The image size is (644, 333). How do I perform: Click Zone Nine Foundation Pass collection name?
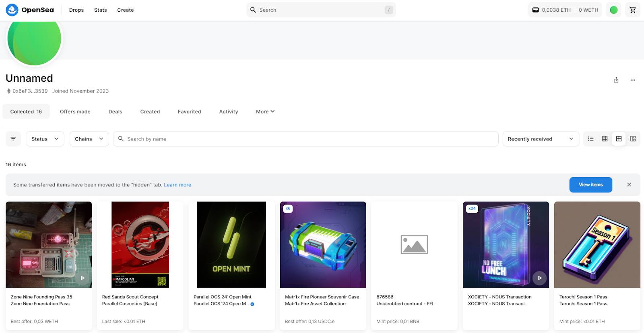tap(40, 304)
